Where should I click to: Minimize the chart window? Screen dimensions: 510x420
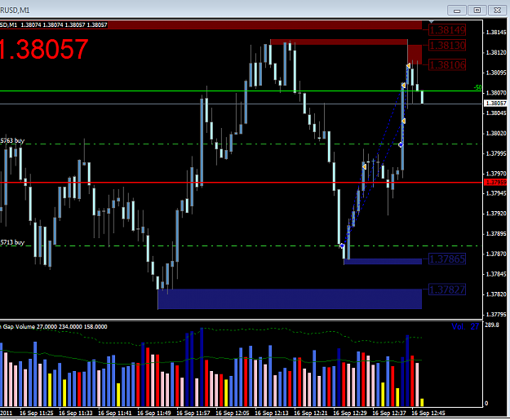(x=457, y=11)
